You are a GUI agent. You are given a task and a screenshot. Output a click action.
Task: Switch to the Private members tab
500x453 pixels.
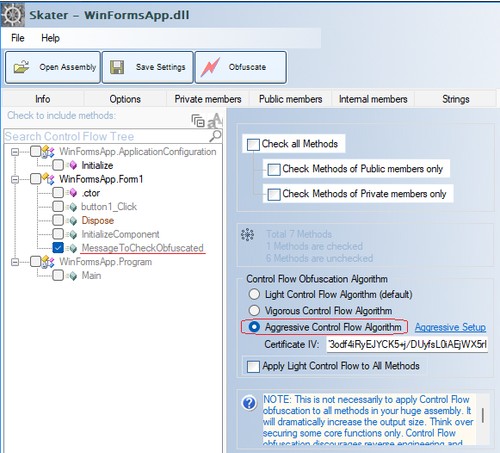pyautogui.click(x=208, y=99)
